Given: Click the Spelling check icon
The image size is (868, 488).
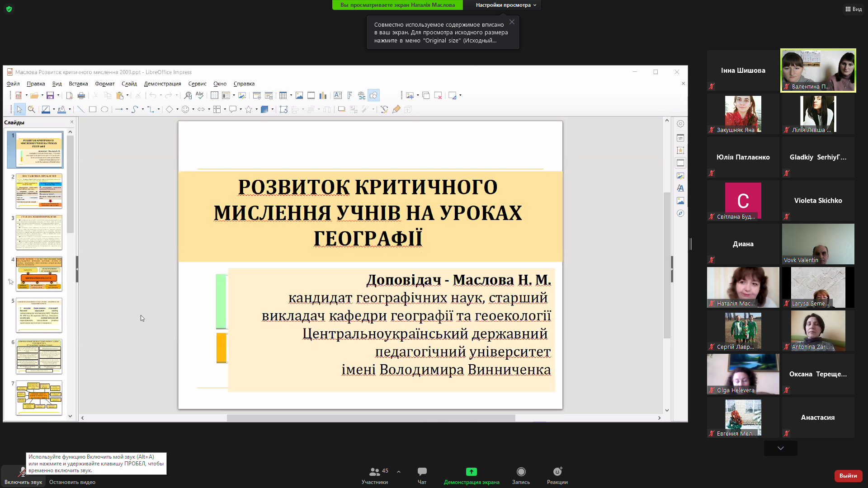Looking at the screenshot, I should coord(199,95).
